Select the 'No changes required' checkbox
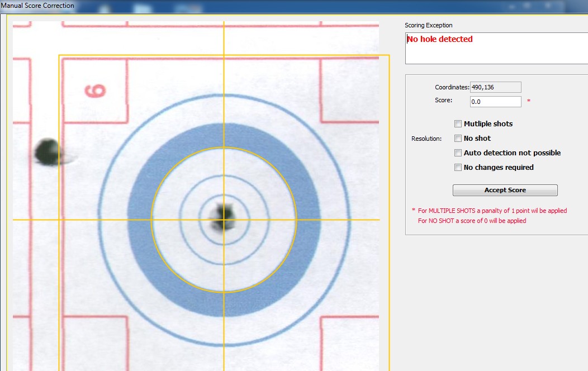 [x=458, y=168]
